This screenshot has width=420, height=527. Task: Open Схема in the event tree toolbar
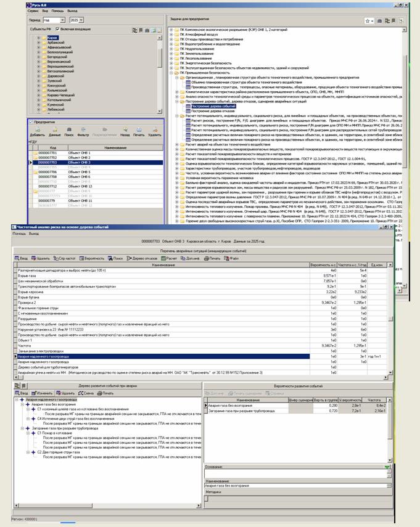pos(86,393)
